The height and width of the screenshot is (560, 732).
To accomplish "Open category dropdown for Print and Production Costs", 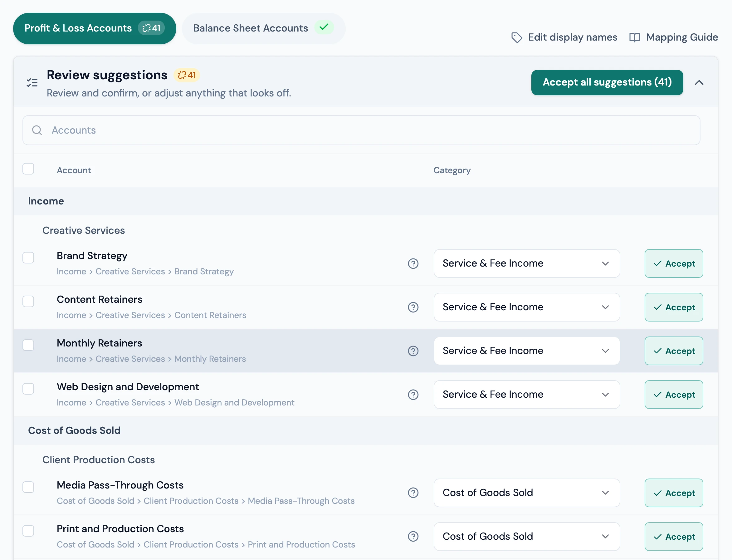I will pyautogui.click(x=526, y=536).
